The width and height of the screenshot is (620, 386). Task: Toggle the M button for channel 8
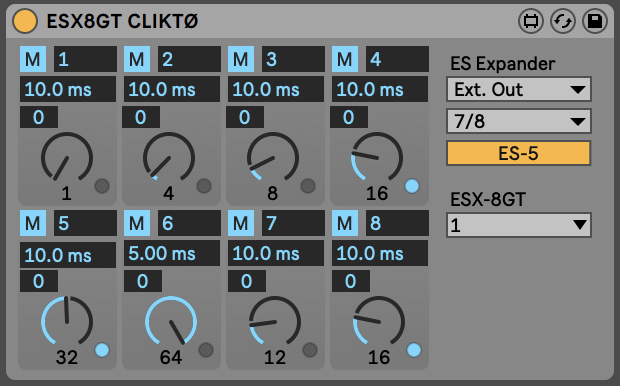345,223
